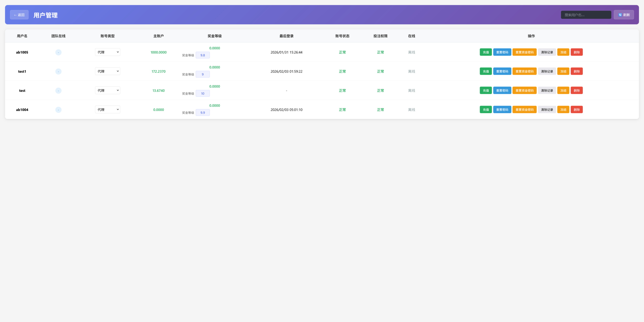Viewport: 644px width, 322px height.
Task: Freeze the ab1005 account
Action: coord(563,52)
